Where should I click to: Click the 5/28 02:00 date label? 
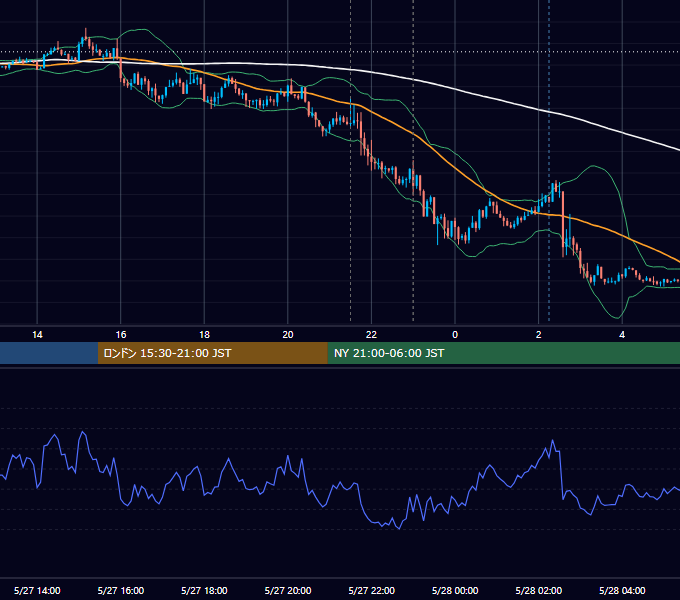(539, 590)
